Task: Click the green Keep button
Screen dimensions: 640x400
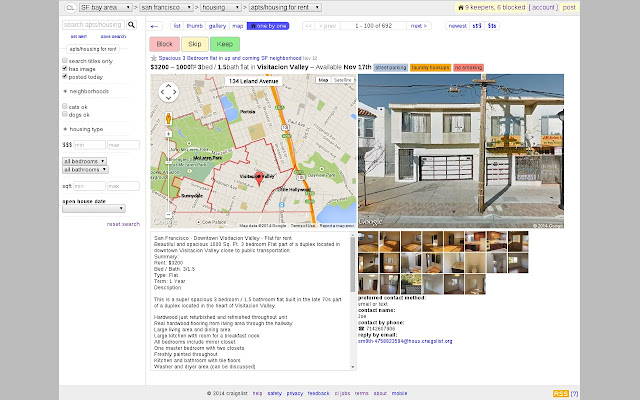Action: pyautogui.click(x=225, y=44)
